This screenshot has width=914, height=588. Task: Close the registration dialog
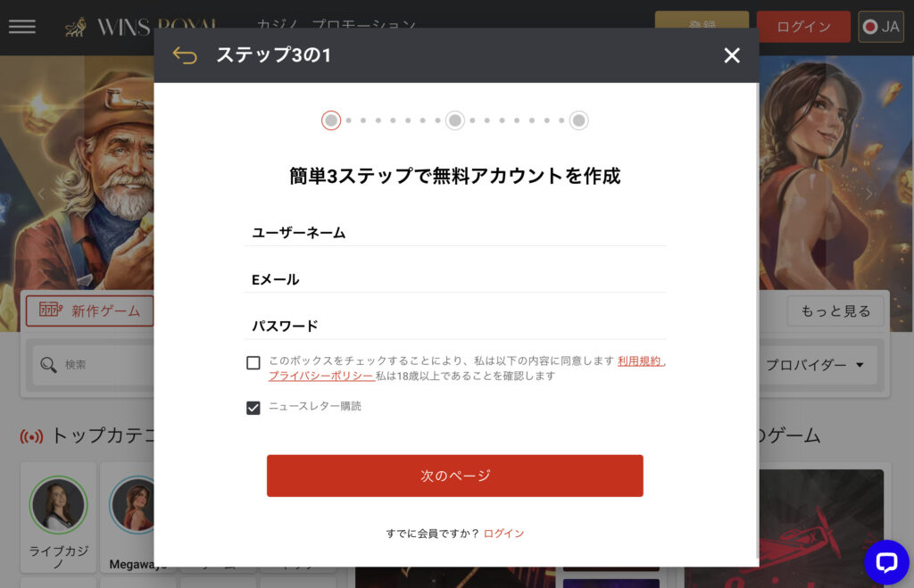coord(732,55)
